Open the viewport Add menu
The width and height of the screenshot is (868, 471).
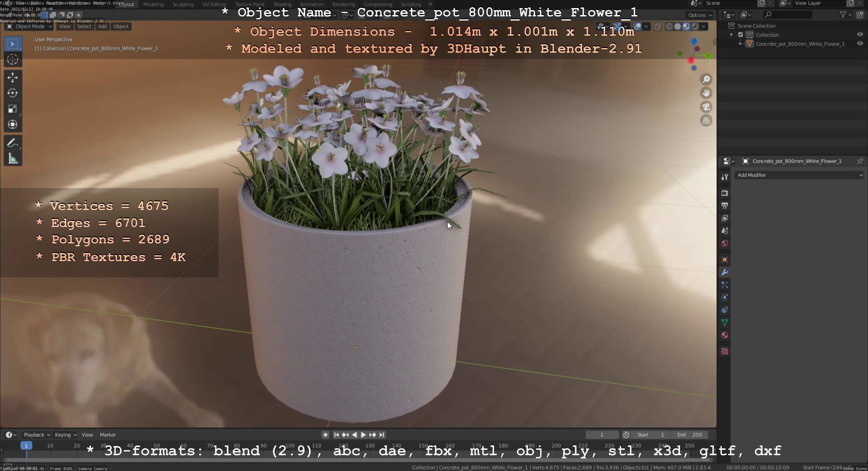[102, 27]
